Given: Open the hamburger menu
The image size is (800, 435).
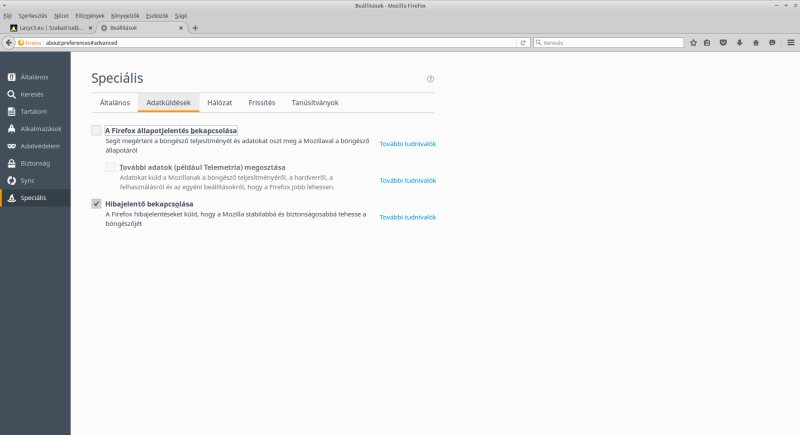Looking at the screenshot, I should (790, 43).
